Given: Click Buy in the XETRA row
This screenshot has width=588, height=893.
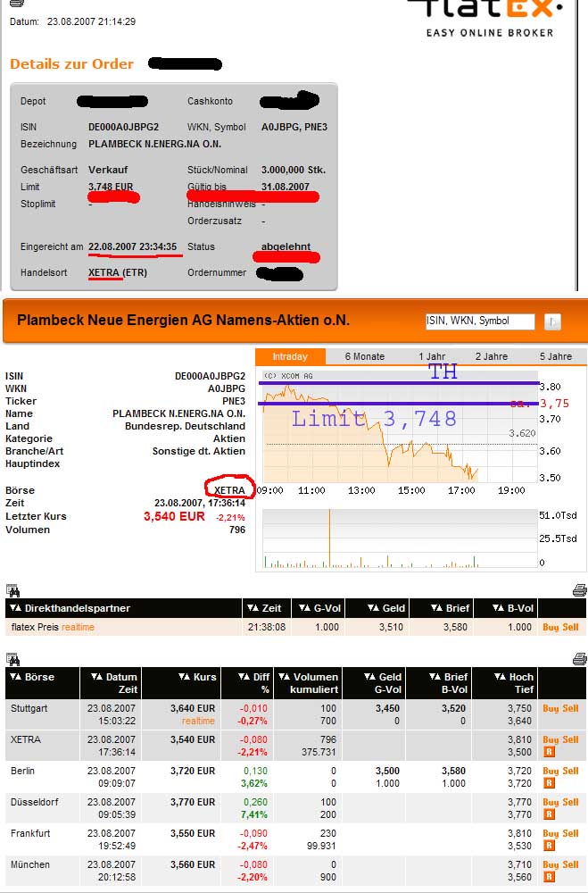Looking at the screenshot, I should (x=551, y=739).
